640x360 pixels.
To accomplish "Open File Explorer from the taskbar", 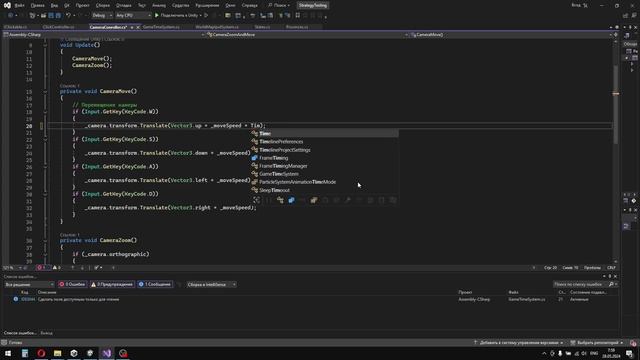I will [58, 353].
